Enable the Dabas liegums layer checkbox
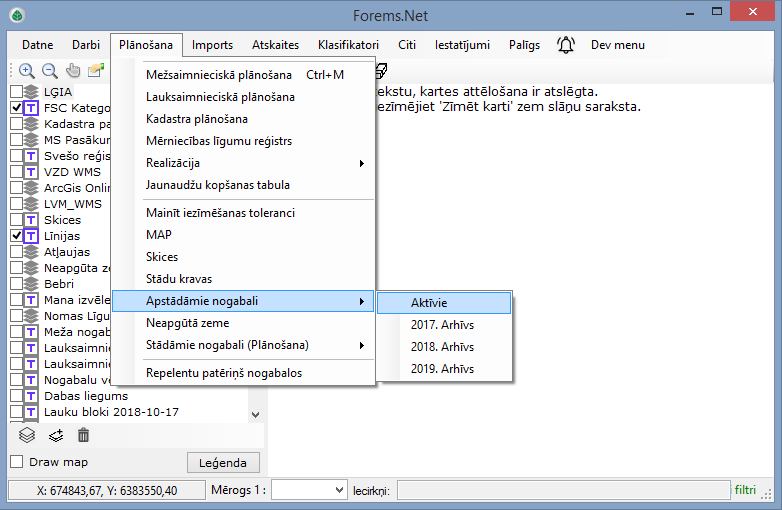This screenshot has width=782, height=510. (16, 396)
